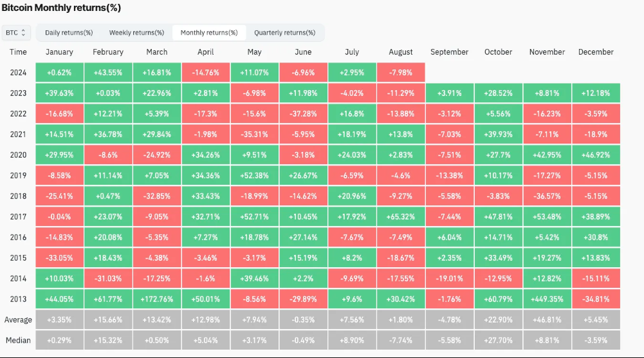Viewport: 644px width, 358px height.
Task: Click the Time column header
Action: [x=19, y=52]
